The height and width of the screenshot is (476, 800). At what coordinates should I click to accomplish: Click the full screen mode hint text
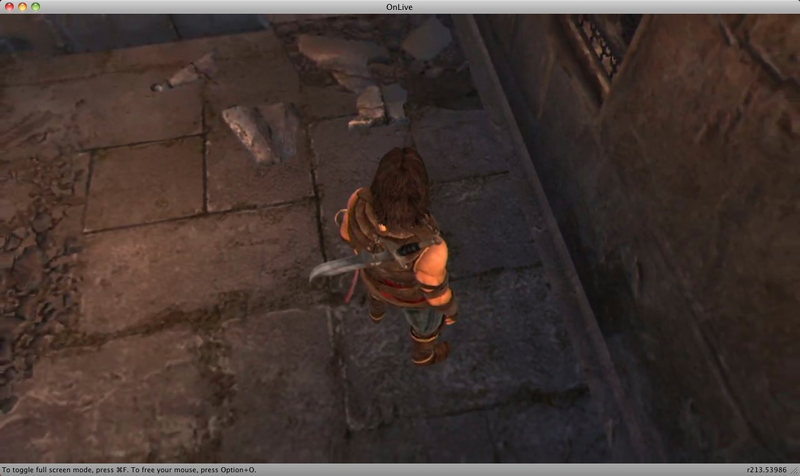pos(129,470)
